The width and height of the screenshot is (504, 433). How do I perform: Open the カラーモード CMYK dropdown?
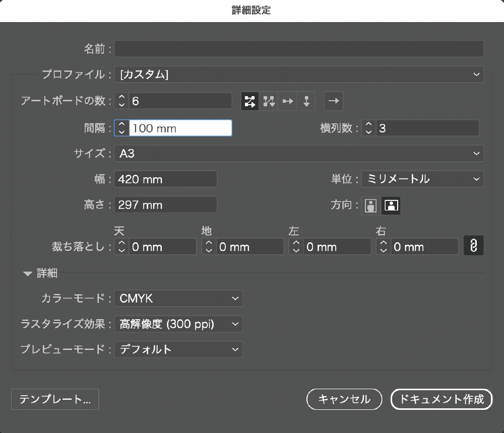pos(178,299)
